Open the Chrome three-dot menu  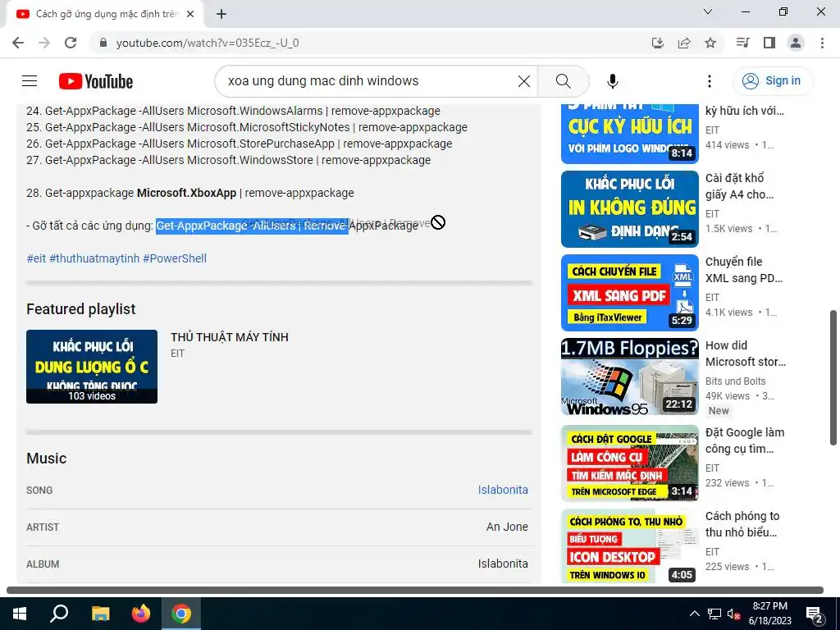click(x=822, y=43)
